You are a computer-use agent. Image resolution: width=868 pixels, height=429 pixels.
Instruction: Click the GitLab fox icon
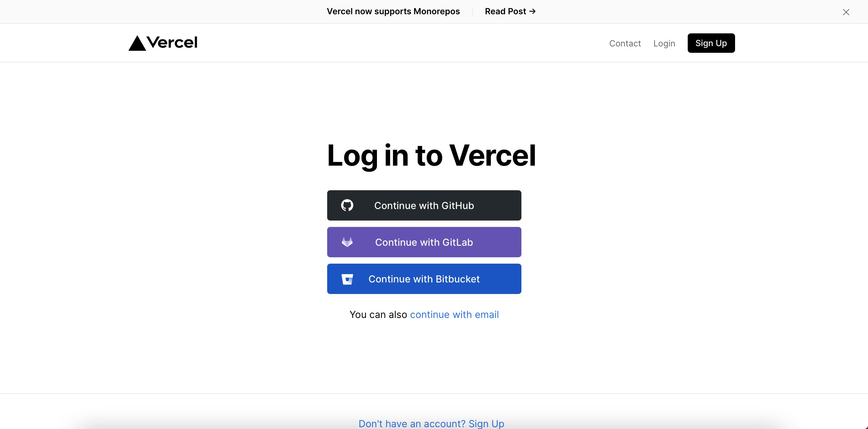tap(347, 242)
